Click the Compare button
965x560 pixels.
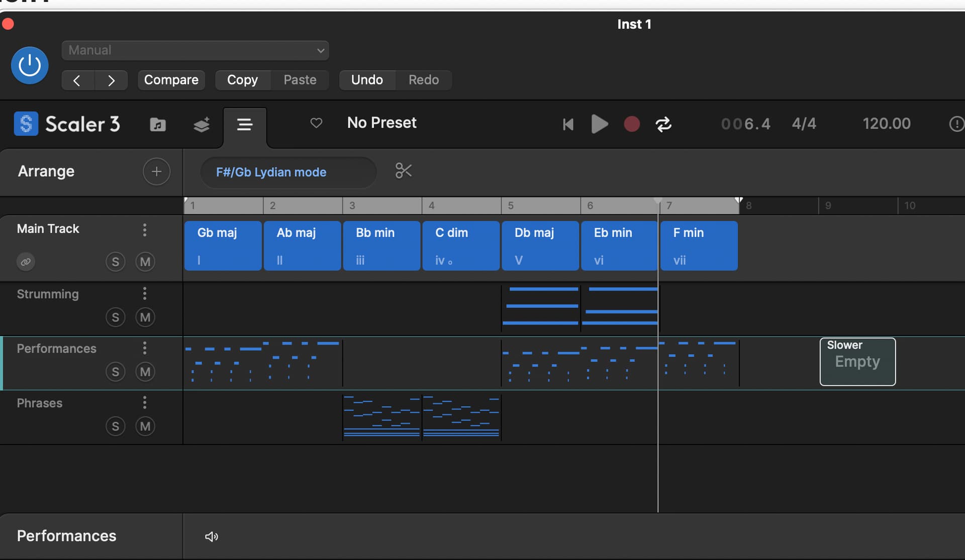(171, 80)
